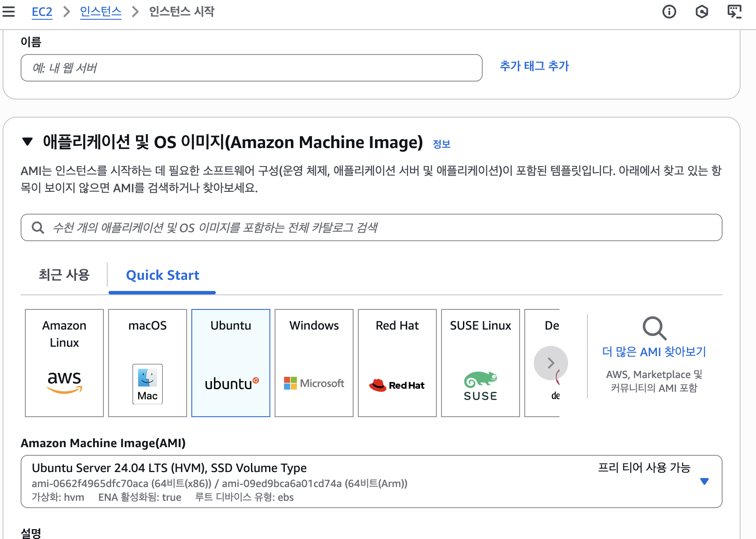The width and height of the screenshot is (756, 539).
Task: Click the 인스턴스 시작 breadcrumb text
Action: tap(181, 12)
